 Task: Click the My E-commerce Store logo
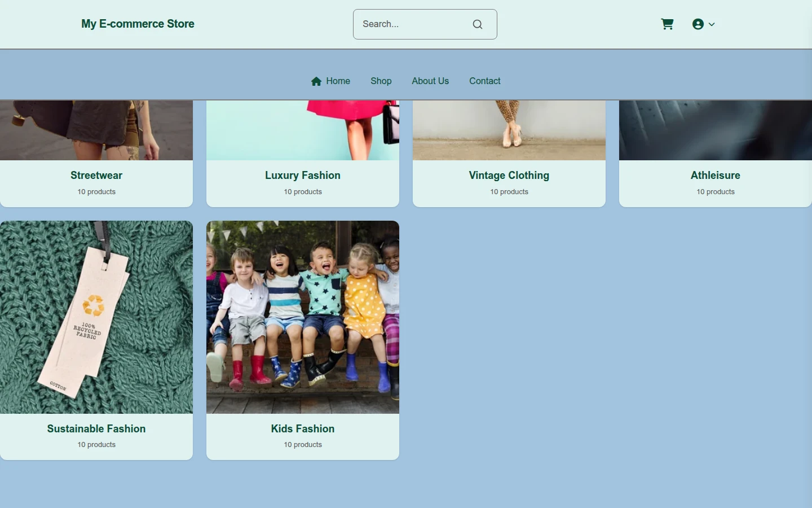(x=138, y=24)
